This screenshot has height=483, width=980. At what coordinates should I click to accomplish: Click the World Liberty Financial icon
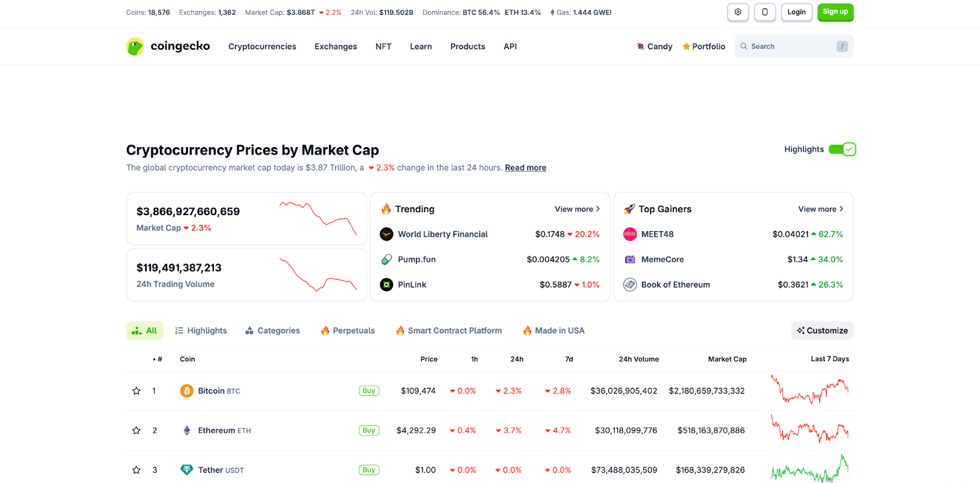(x=386, y=234)
